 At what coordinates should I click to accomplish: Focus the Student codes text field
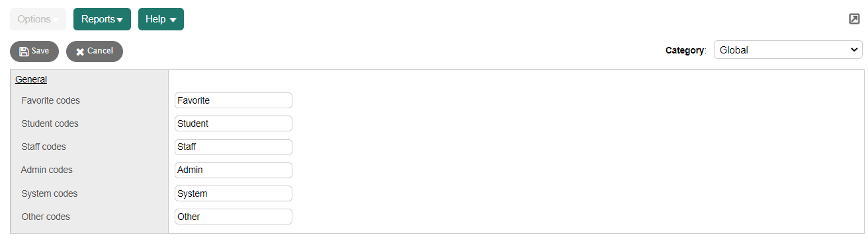(234, 123)
